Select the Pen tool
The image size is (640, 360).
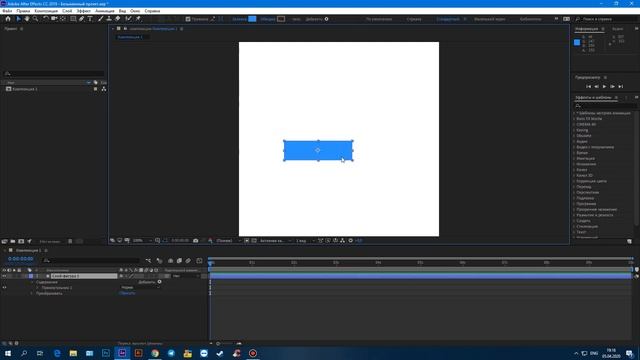coord(82,19)
